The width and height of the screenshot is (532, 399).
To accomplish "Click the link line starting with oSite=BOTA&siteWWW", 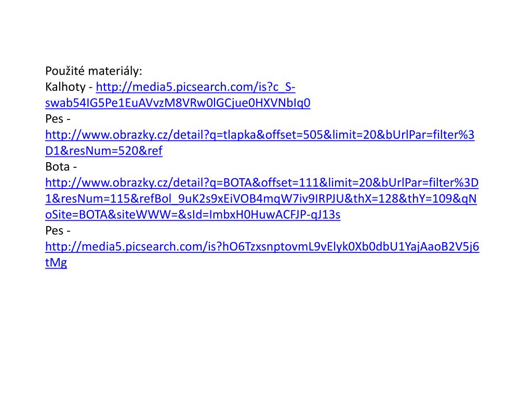I will 193,215.
